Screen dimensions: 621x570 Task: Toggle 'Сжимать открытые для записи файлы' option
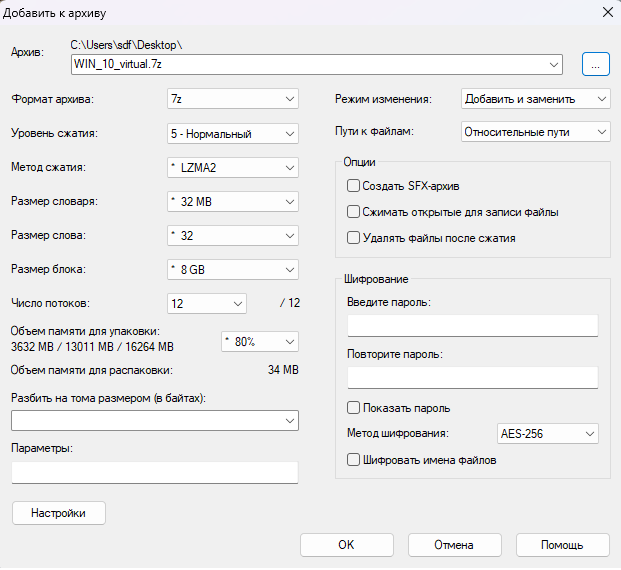tap(353, 212)
